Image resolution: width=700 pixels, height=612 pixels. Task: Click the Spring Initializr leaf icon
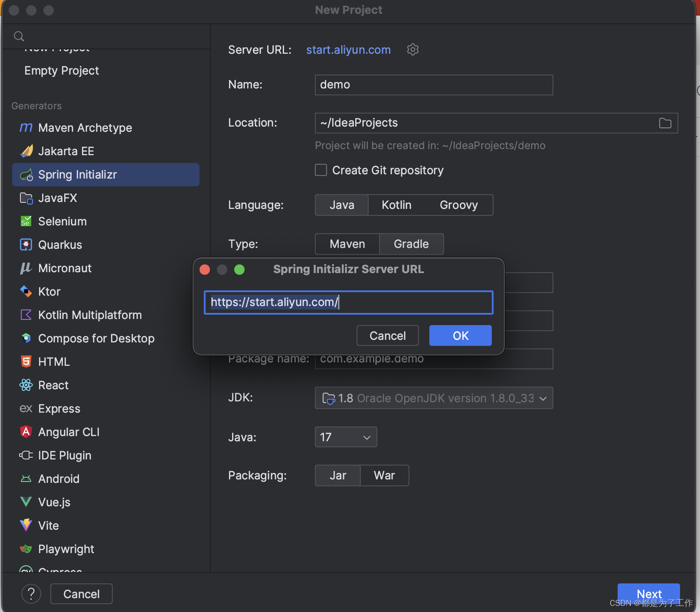(26, 175)
